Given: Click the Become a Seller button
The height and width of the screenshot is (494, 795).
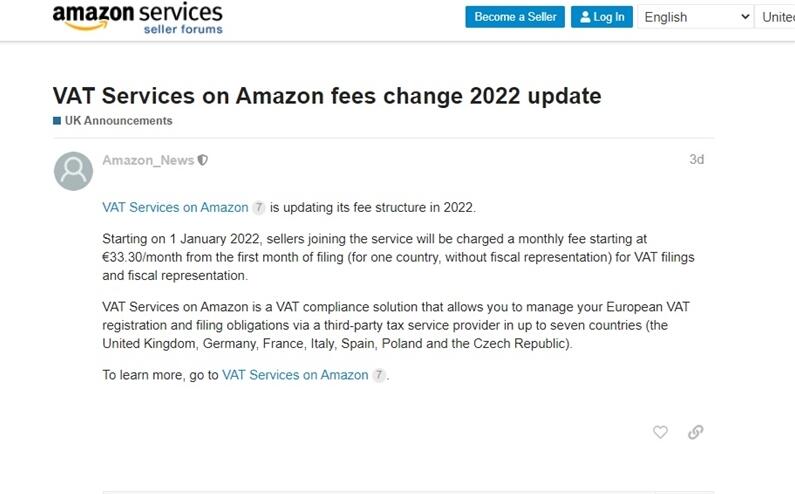Looking at the screenshot, I should (x=515, y=17).
